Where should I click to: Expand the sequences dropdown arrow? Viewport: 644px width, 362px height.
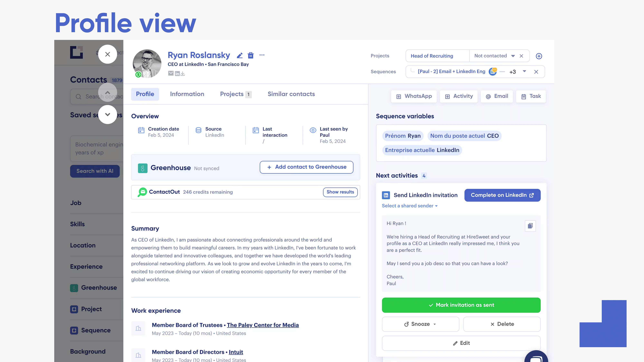pyautogui.click(x=524, y=71)
